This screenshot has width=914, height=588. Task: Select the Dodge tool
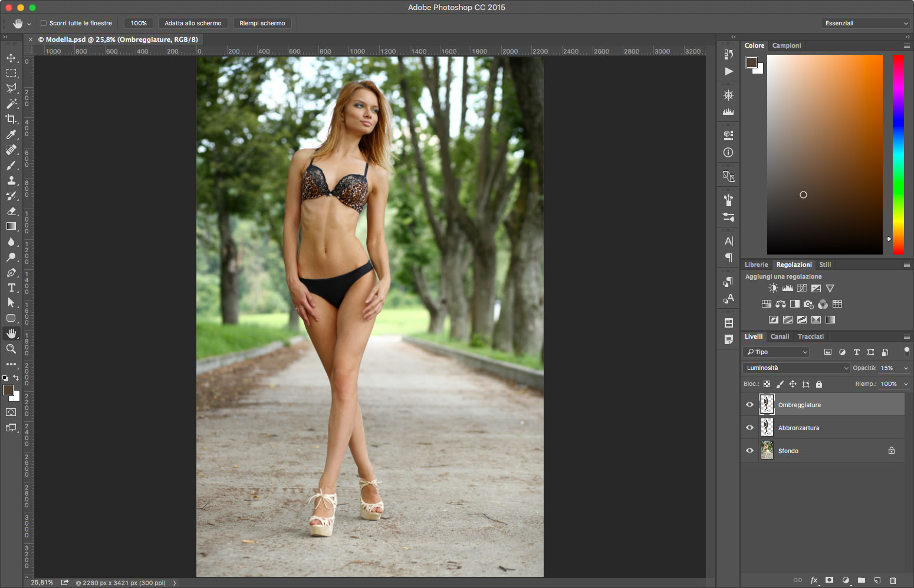(x=11, y=257)
